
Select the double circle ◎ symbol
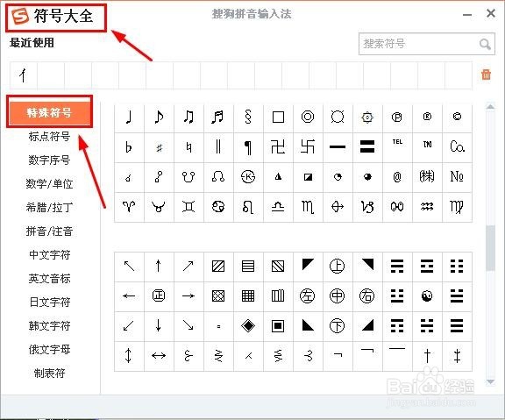tap(308, 117)
